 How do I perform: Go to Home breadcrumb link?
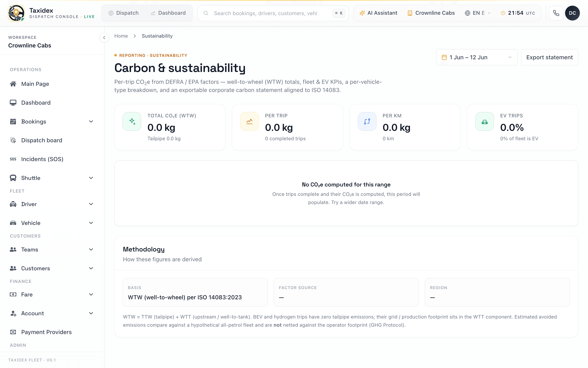[121, 36]
